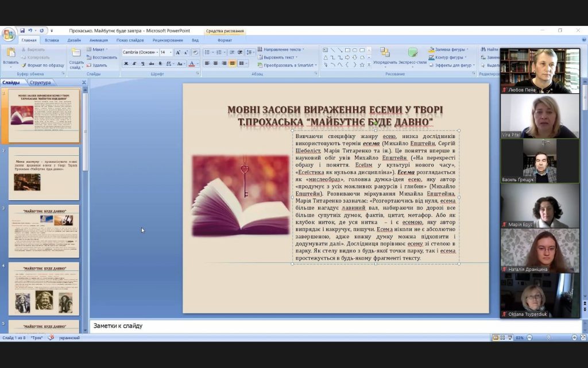Open the Вставка ribbon tab
Viewport: 588px width, 368px height.
coord(52,40)
